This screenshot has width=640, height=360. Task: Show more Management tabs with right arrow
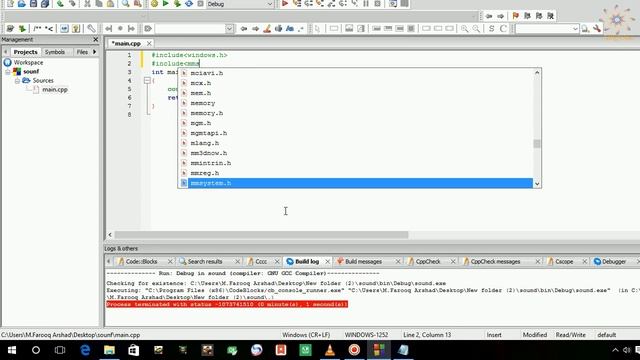tap(95, 52)
